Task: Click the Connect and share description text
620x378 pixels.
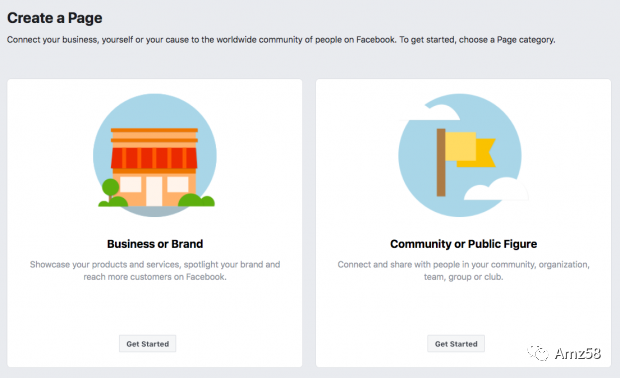Action: tap(463, 270)
